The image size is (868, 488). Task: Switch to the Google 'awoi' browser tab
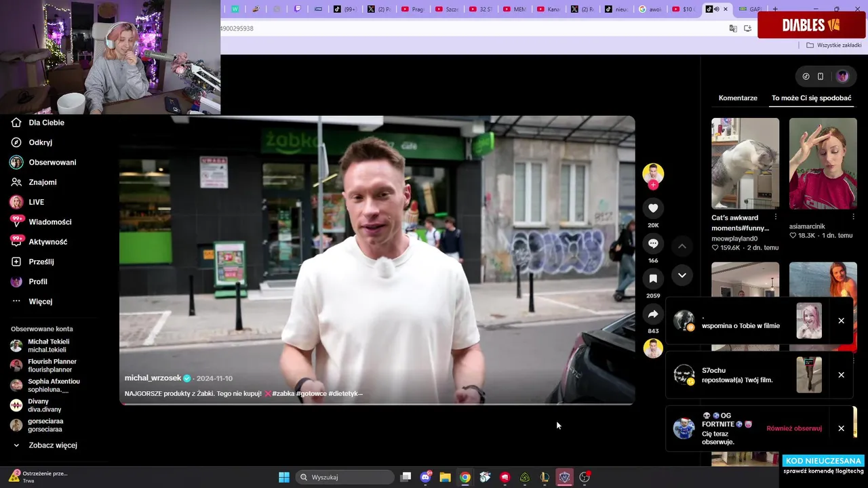point(651,9)
